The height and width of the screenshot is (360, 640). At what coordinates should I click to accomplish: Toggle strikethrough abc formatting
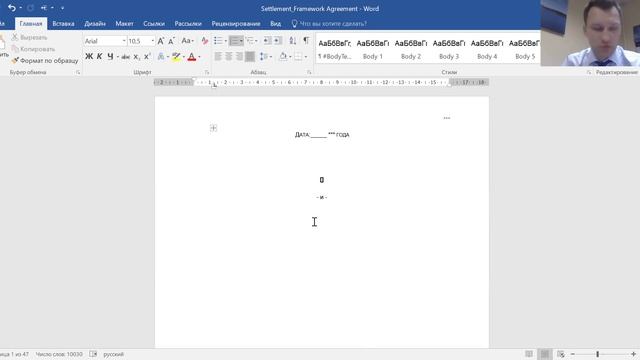[x=126, y=57]
